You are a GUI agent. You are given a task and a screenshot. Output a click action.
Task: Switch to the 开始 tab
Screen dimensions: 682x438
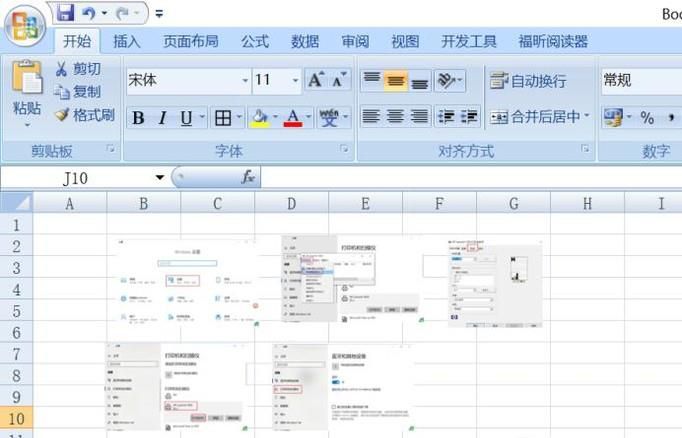coord(77,41)
